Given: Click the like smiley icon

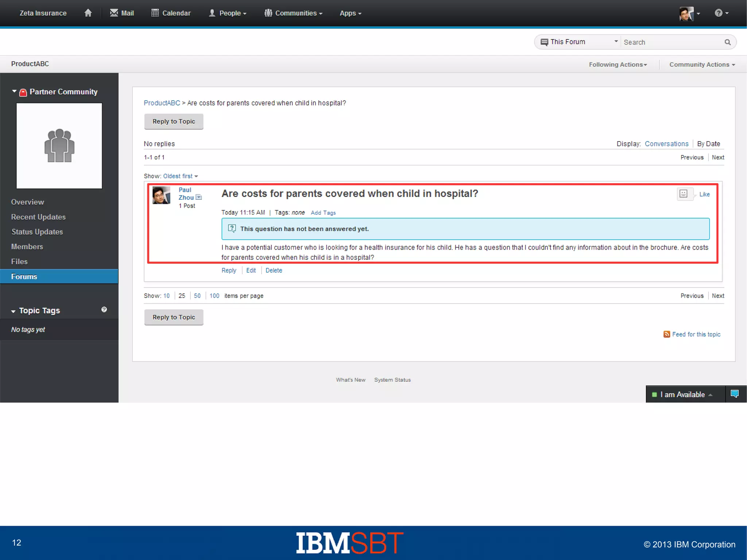Looking at the screenshot, I should tap(684, 194).
